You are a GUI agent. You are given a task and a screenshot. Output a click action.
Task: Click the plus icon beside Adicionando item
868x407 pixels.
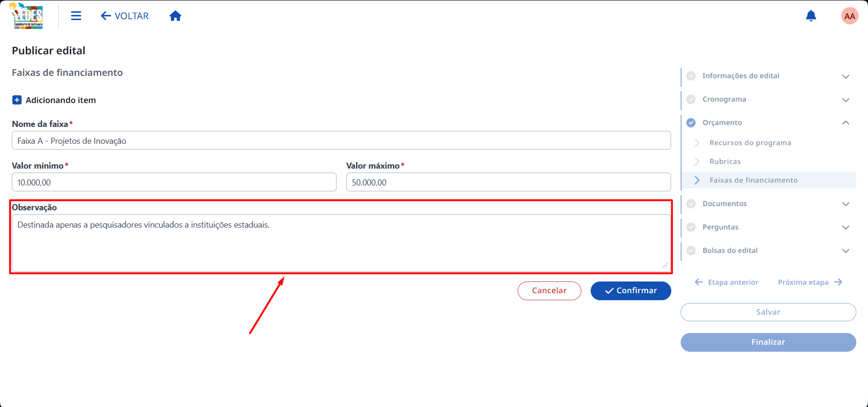click(x=17, y=100)
